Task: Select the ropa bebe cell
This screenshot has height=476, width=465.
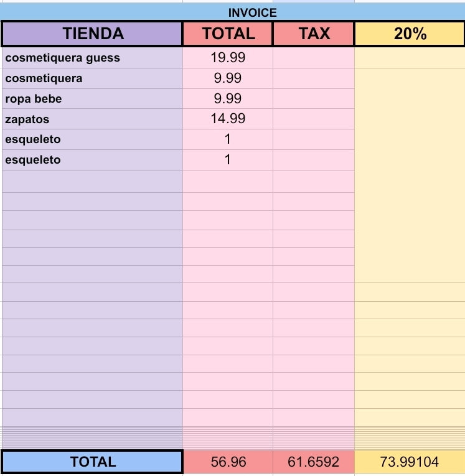Action: (92, 99)
